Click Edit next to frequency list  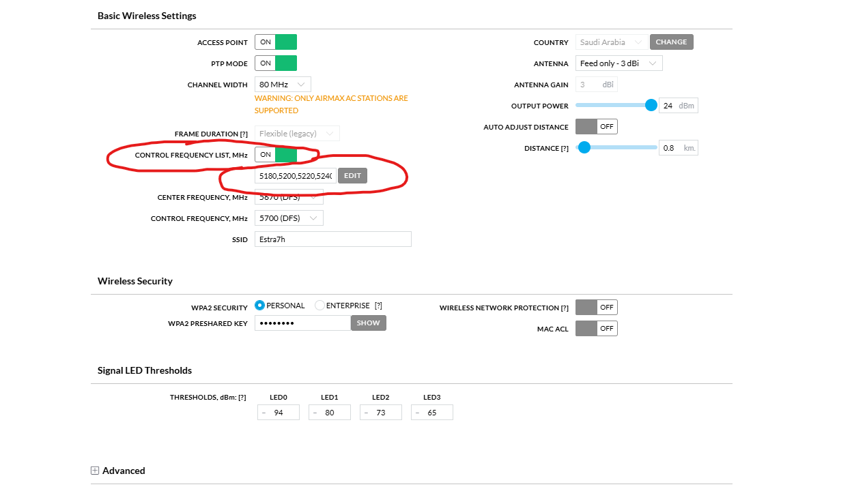click(x=352, y=176)
